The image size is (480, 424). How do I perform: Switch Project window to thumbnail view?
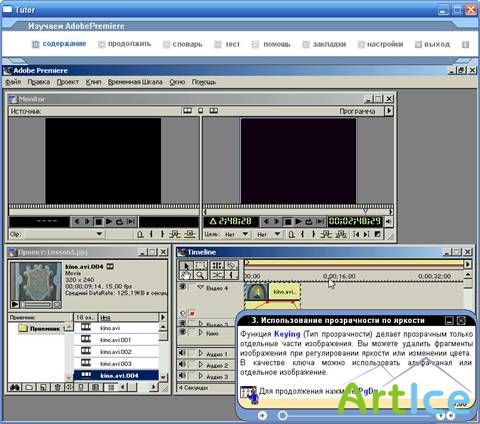[x=95, y=387]
